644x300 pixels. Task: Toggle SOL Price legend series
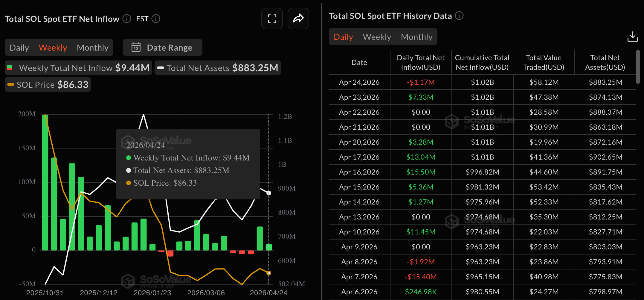click(x=48, y=85)
